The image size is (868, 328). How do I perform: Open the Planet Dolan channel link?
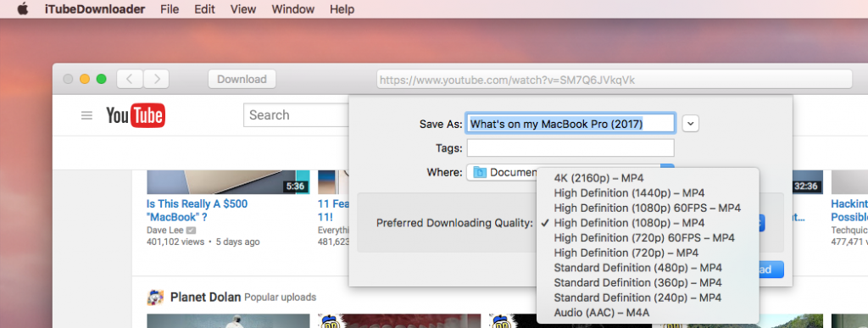[x=205, y=297]
